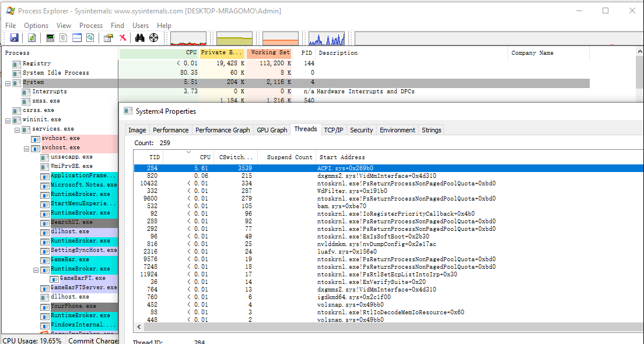Click the Find Window's Process crosshair icon
The image size is (644, 344).
pos(153,38)
